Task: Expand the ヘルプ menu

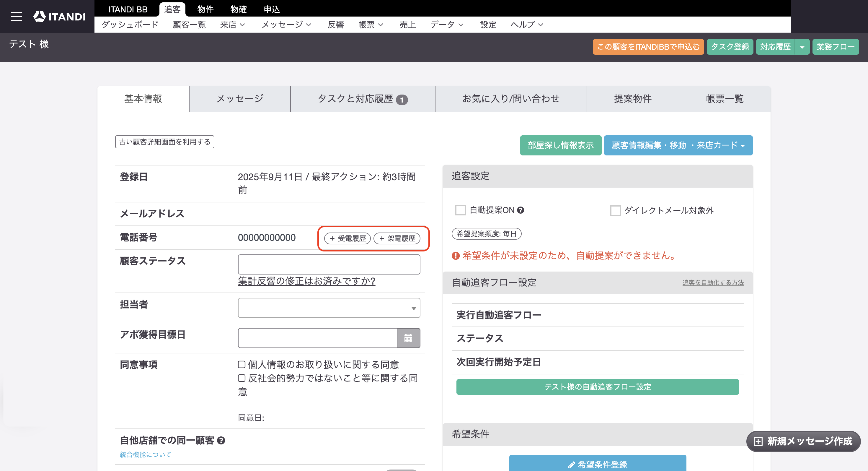Action: click(527, 25)
